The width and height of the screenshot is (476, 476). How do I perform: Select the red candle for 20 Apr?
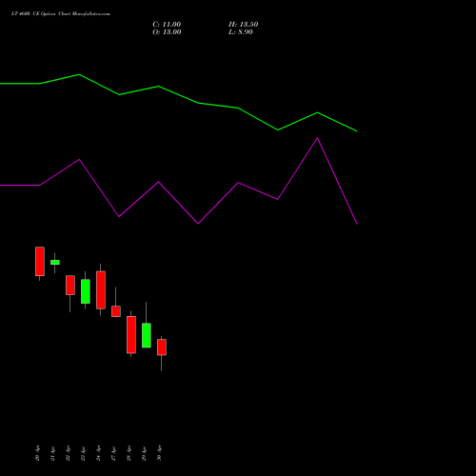click(x=40, y=261)
